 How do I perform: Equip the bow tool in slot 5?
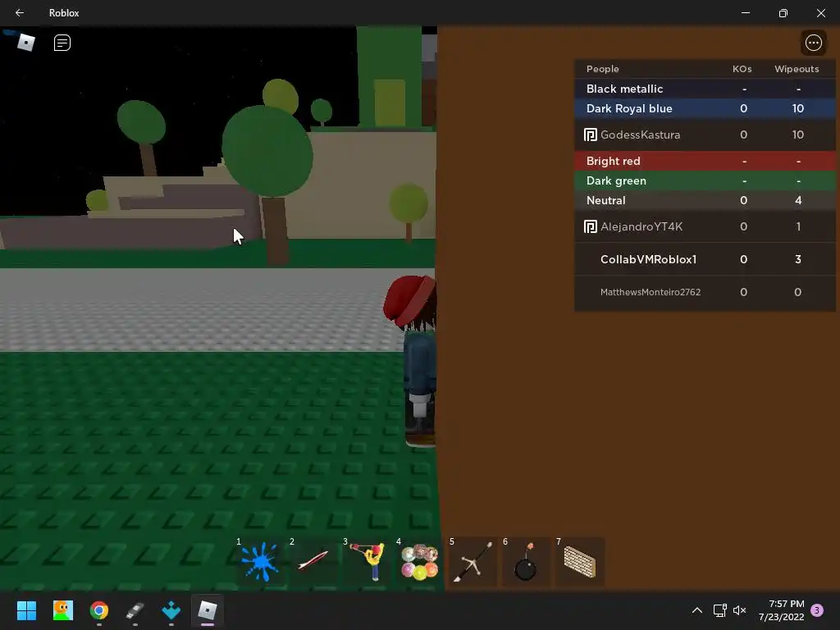473,561
